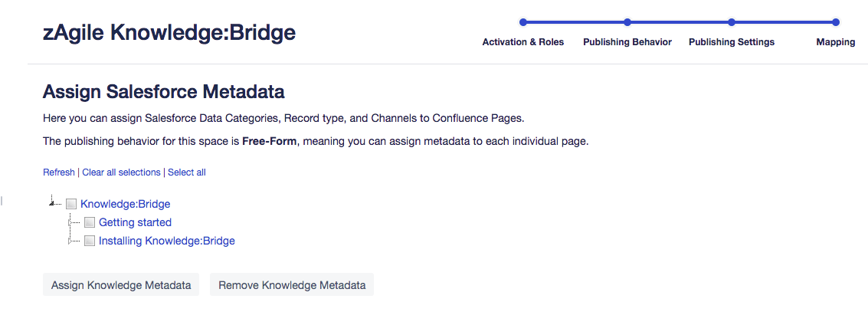
Task: Click Clear all selections link
Action: click(x=121, y=172)
